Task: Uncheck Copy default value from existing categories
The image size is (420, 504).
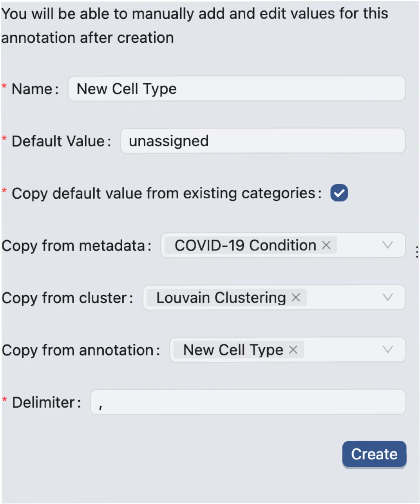Action: [339, 193]
